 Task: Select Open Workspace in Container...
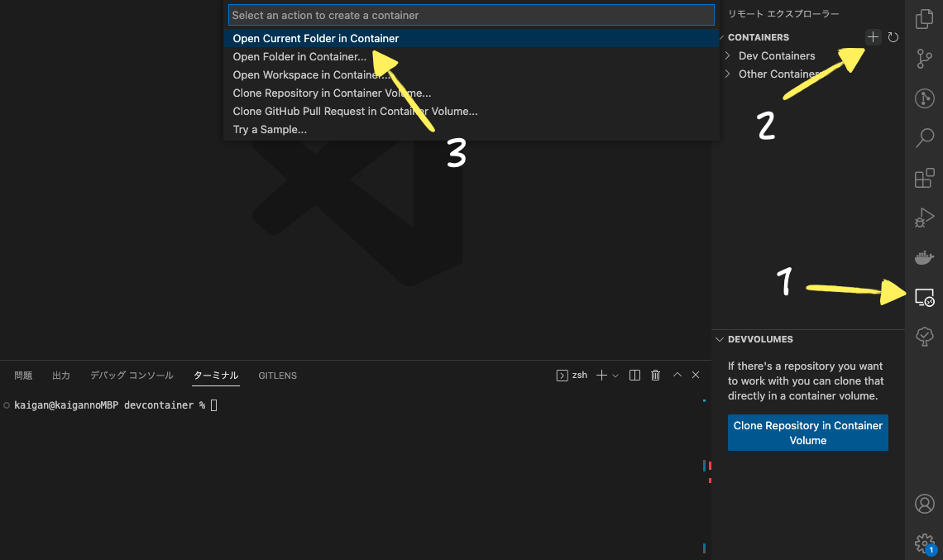coord(471,74)
